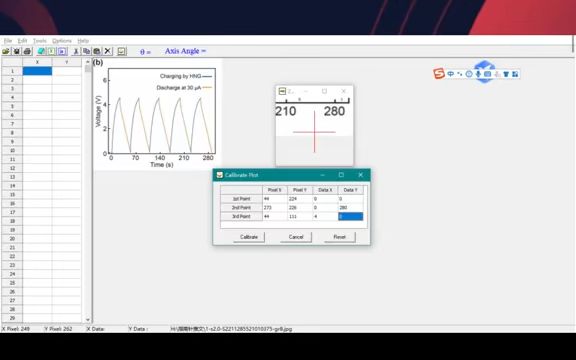576x360 pixels.
Task: Click the Calibrate button
Action: (249, 237)
